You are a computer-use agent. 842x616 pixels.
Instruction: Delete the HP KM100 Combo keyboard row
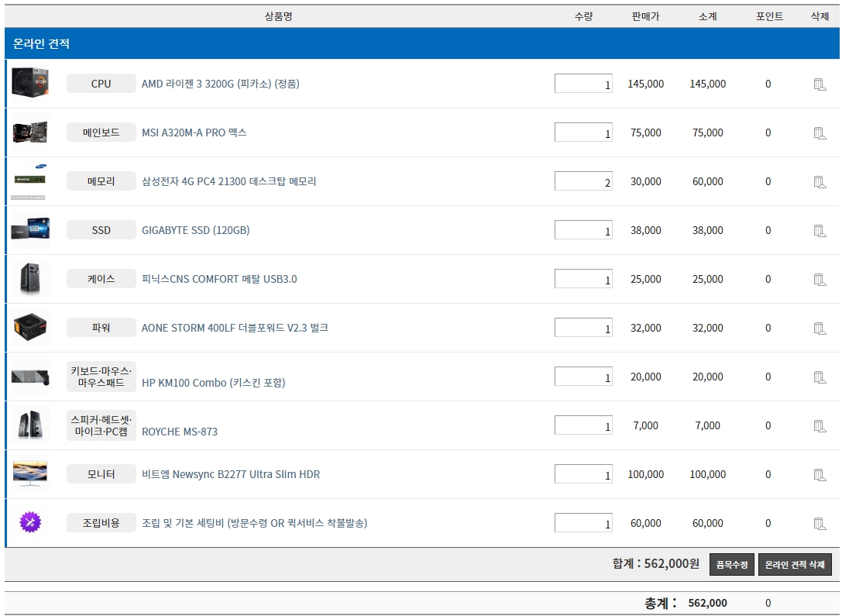coord(820,377)
